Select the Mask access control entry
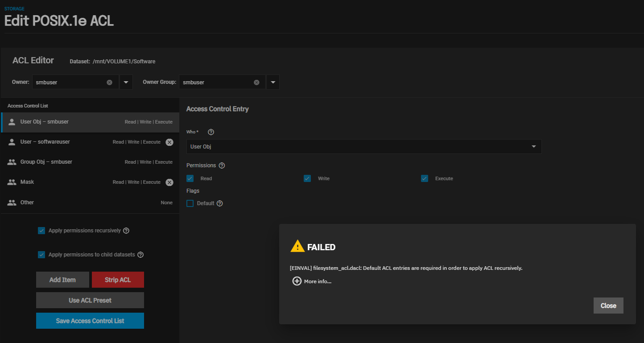Screen dimensions: 644x343 pyautogui.click(x=90, y=182)
